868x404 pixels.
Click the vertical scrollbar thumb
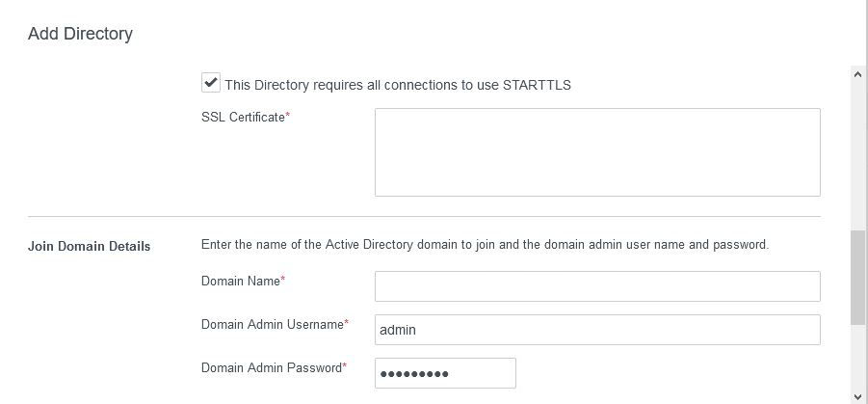pyautogui.click(x=857, y=278)
